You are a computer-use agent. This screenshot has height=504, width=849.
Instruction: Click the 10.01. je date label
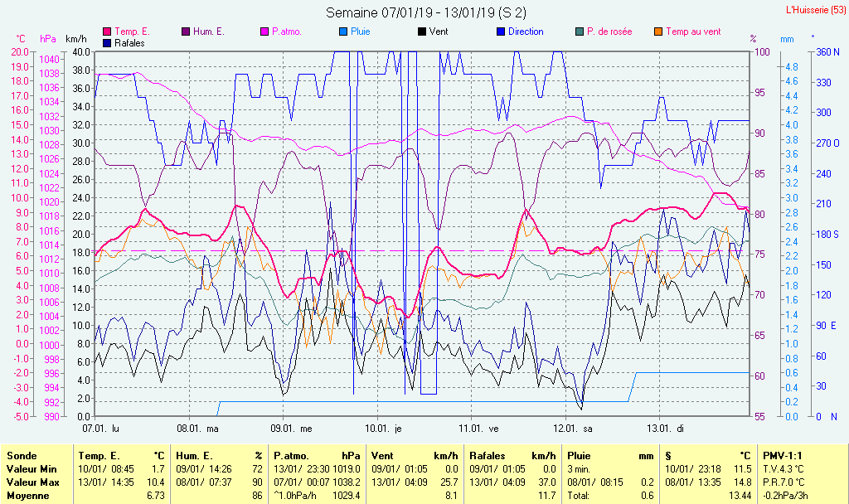click(383, 429)
